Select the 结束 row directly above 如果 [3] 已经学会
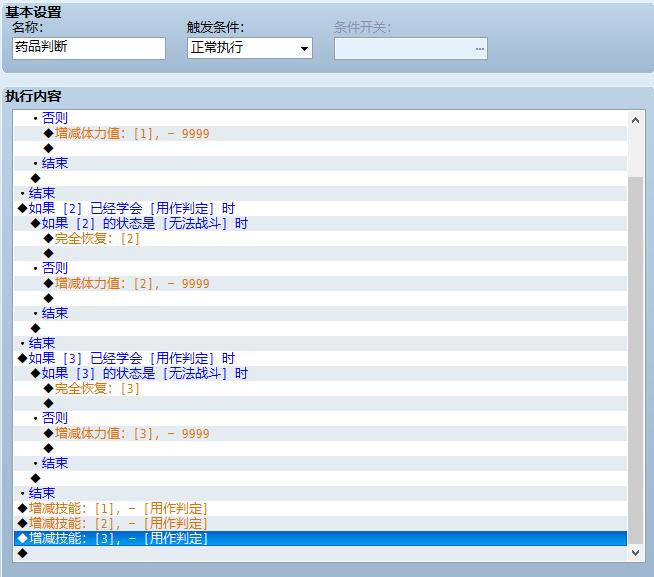 click(320, 343)
